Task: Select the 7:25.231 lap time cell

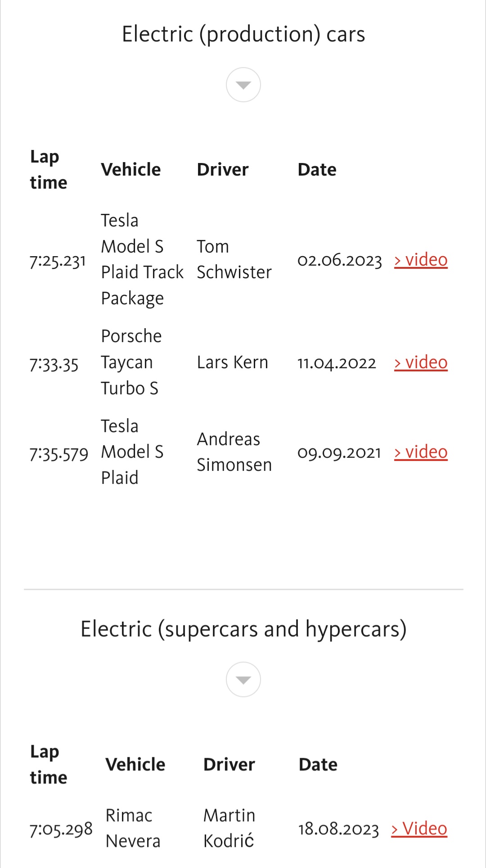Action: coord(58,261)
